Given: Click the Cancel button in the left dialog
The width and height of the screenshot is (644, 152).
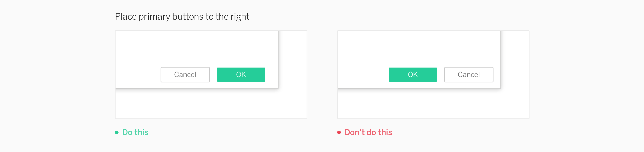Looking at the screenshot, I should pyautogui.click(x=185, y=74).
